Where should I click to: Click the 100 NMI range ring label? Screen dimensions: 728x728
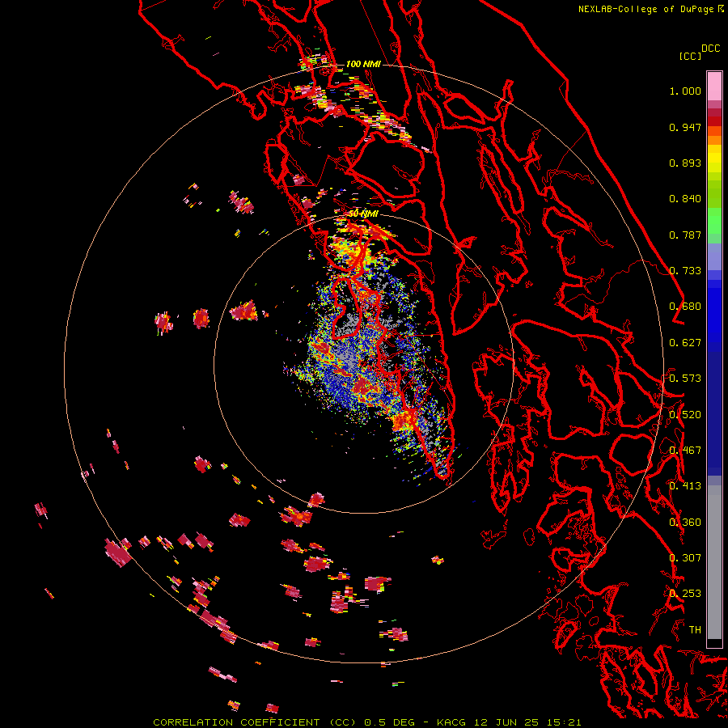click(363, 64)
